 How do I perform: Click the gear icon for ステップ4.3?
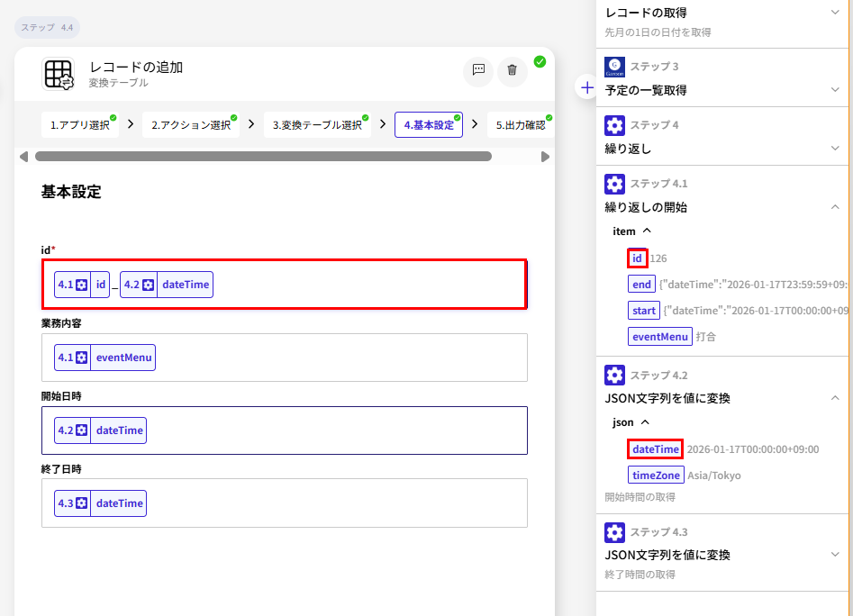click(x=613, y=531)
